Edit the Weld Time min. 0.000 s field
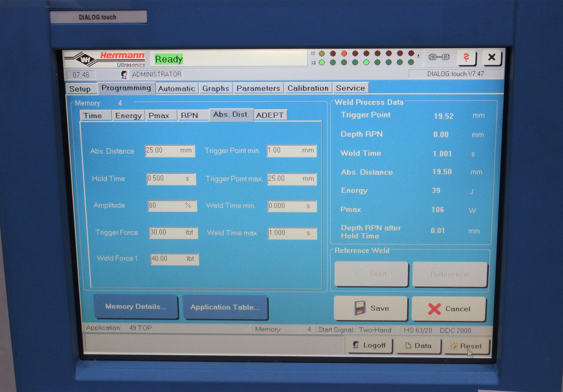The image size is (563, 392). pos(292,206)
